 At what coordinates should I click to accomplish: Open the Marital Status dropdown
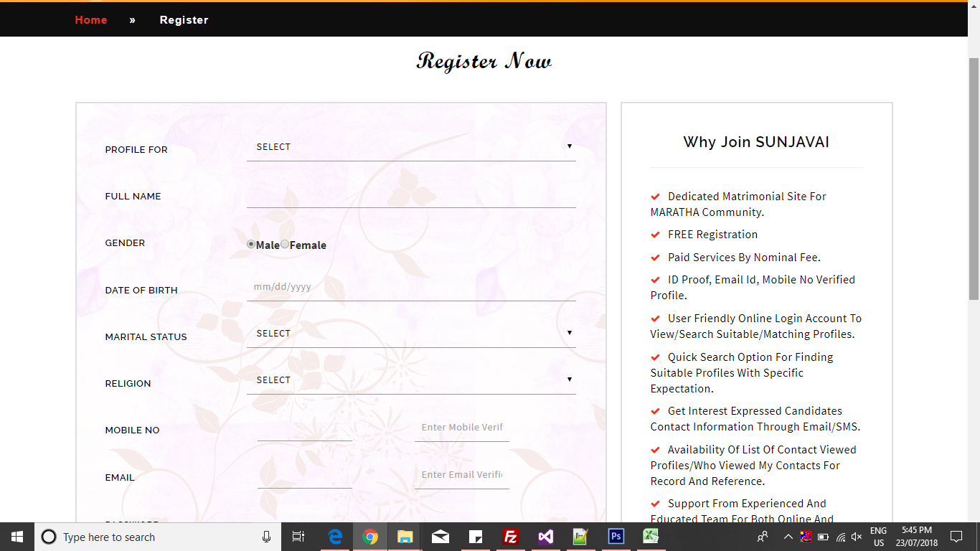411,334
